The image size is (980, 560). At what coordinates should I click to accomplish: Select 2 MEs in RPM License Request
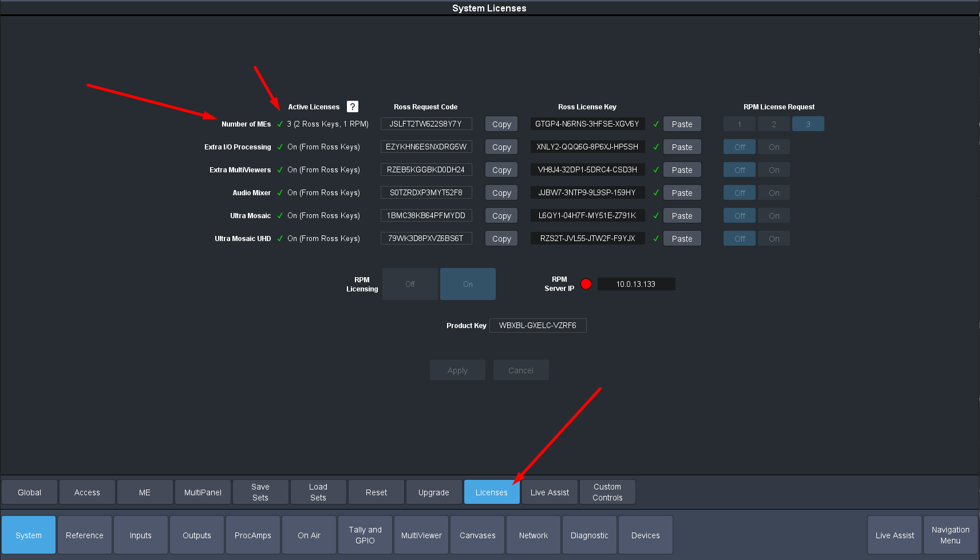[x=774, y=124]
